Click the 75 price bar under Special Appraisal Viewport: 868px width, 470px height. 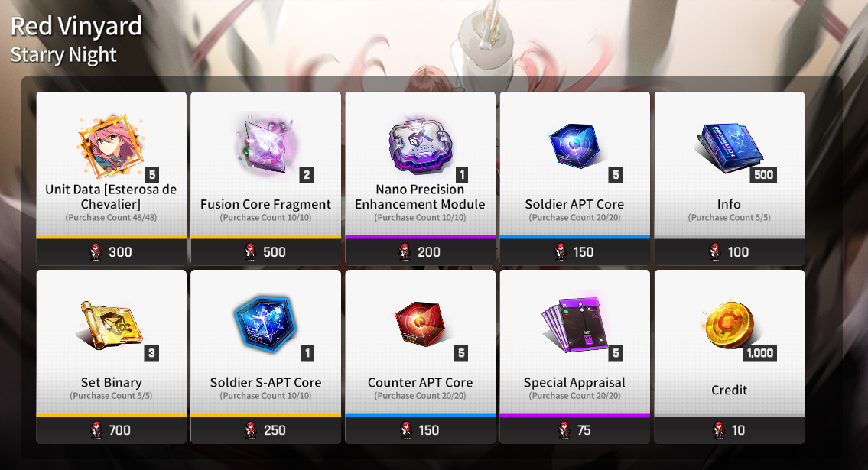(574, 430)
